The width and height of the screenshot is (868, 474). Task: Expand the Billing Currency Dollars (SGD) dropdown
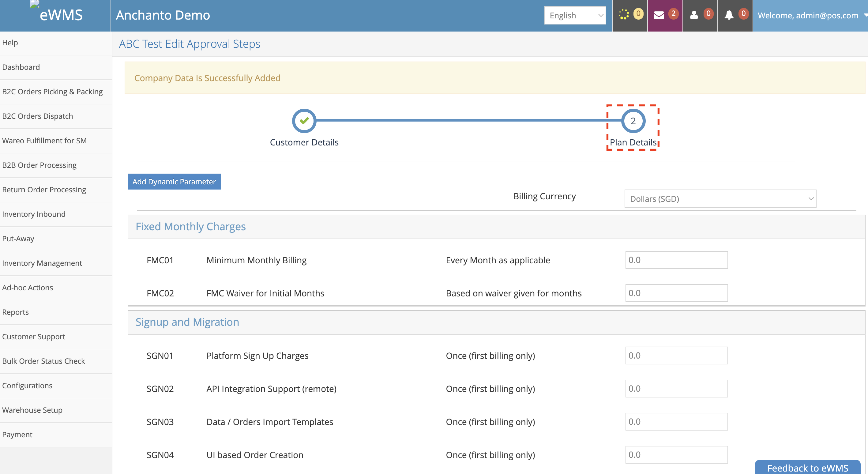pos(720,199)
